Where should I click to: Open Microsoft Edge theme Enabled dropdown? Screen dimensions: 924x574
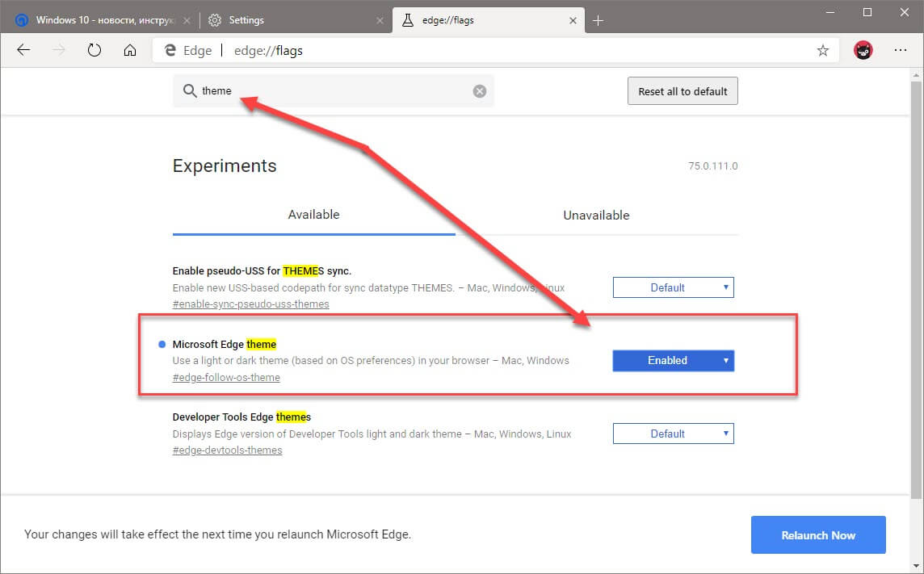(x=673, y=360)
